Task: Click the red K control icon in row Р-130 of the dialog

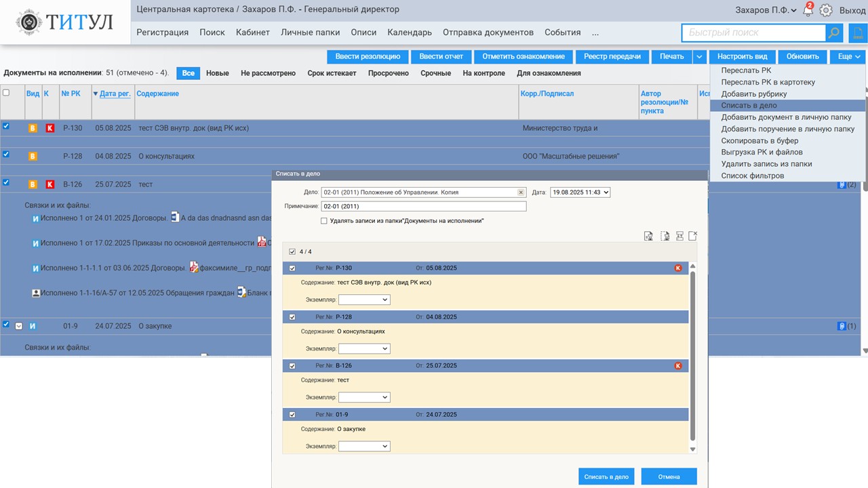Action: pyautogui.click(x=678, y=268)
